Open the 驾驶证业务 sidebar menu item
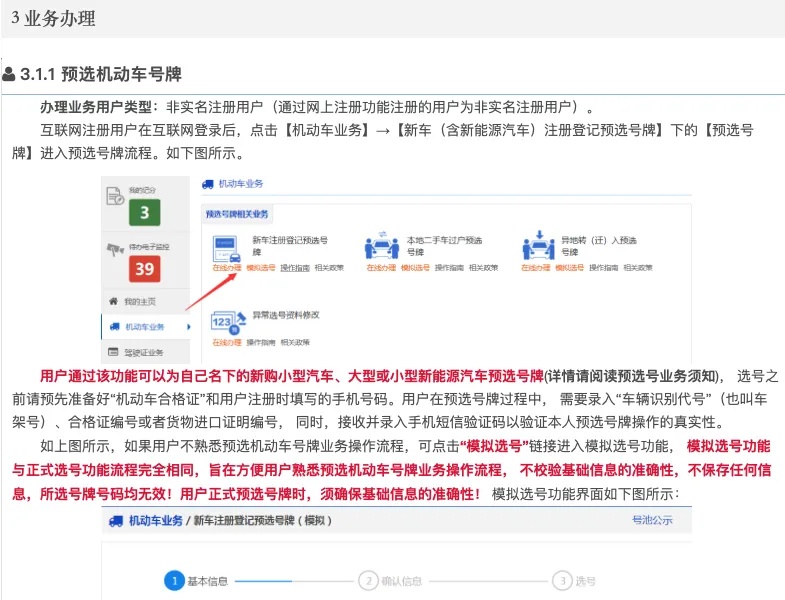This screenshot has height=600, width=785. [146, 352]
